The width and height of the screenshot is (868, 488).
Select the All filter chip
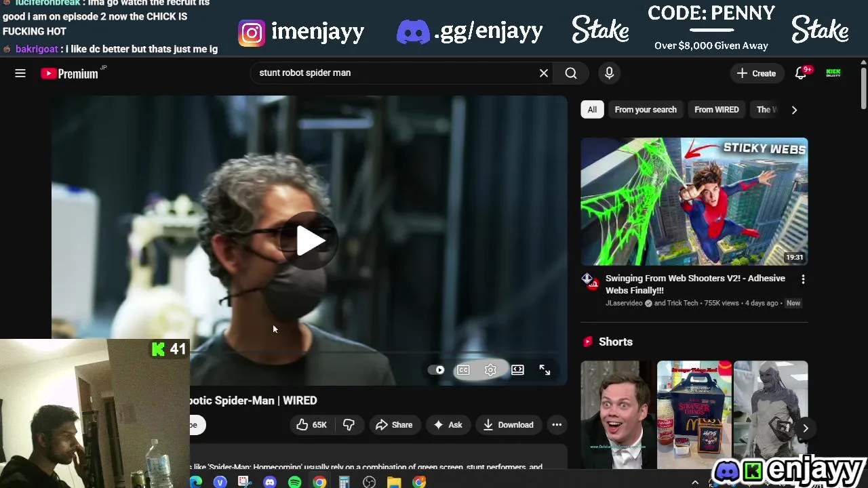click(592, 110)
